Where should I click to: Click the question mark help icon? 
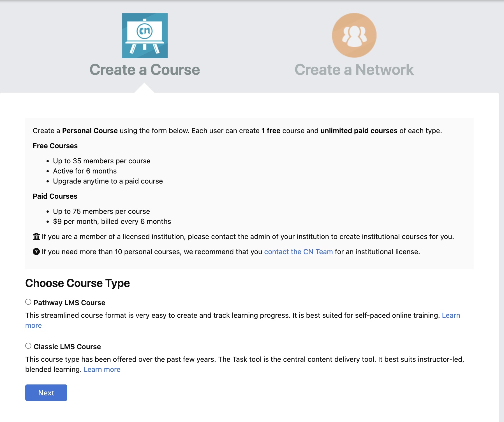(x=36, y=252)
